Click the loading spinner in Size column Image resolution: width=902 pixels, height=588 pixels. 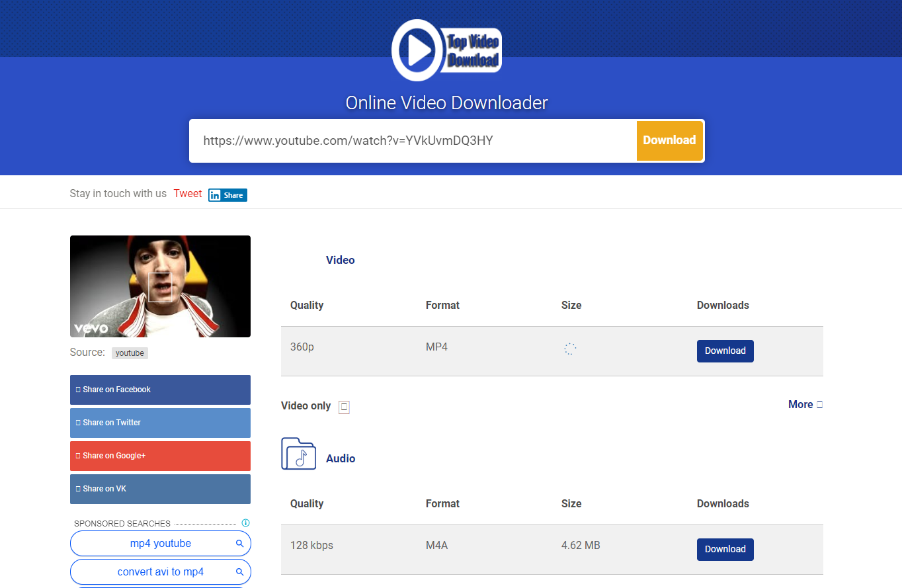tap(570, 349)
